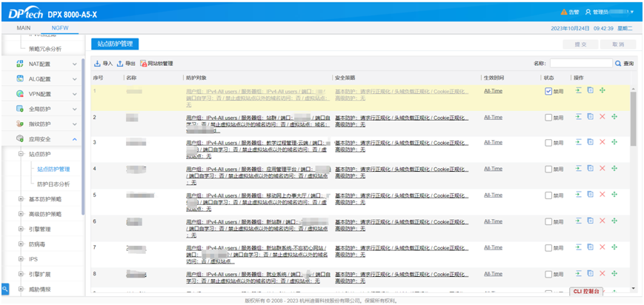This screenshot has width=644, height=305.
Task: Select 站点防护管理 in the sidebar tree
Action: [x=53, y=169]
